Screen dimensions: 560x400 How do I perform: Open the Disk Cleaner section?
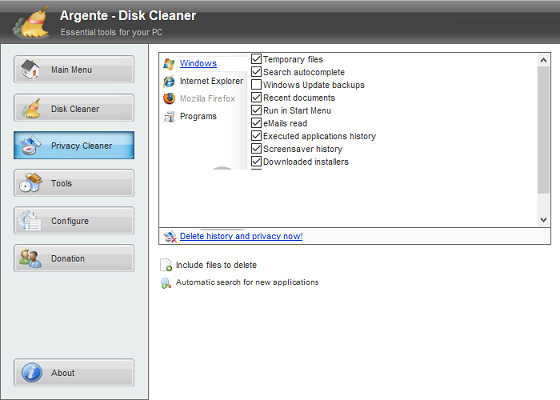pyautogui.click(x=74, y=108)
